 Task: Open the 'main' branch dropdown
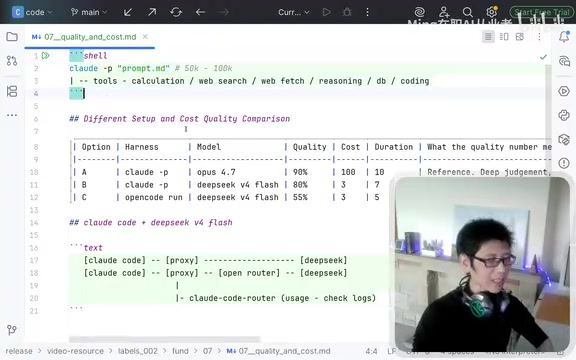[x=89, y=12]
